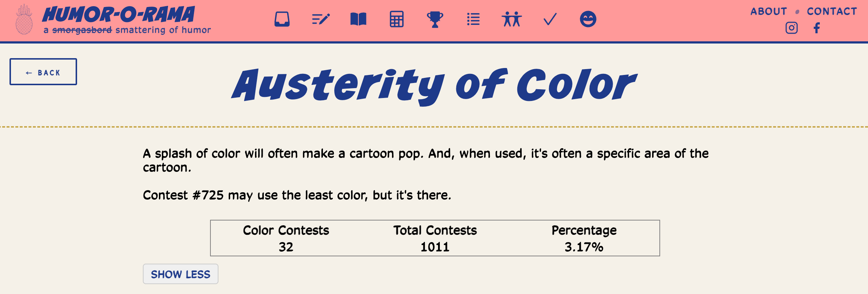
Task: Select the Percentage value 3.17%
Action: pyautogui.click(x=584, y=247)
